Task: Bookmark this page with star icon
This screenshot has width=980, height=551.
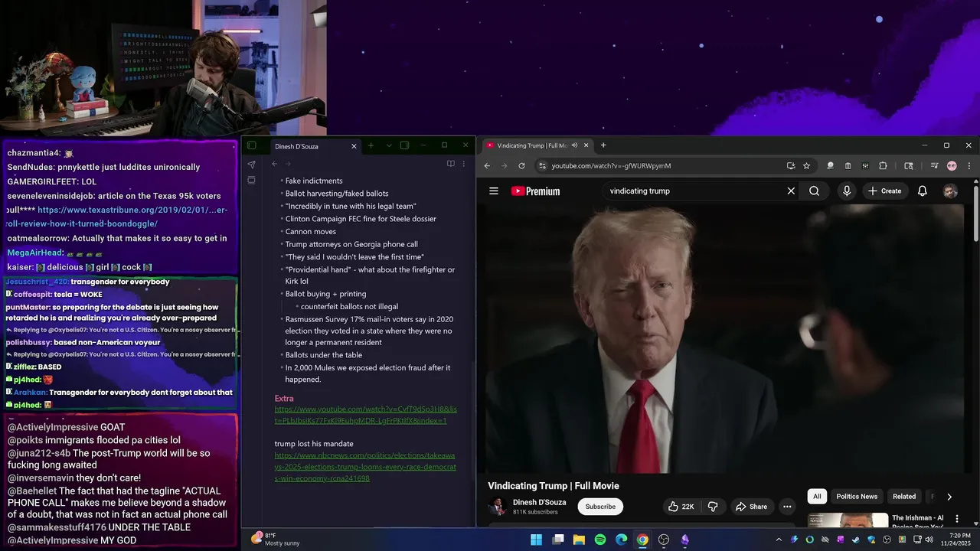Action: tap(806, 166)
